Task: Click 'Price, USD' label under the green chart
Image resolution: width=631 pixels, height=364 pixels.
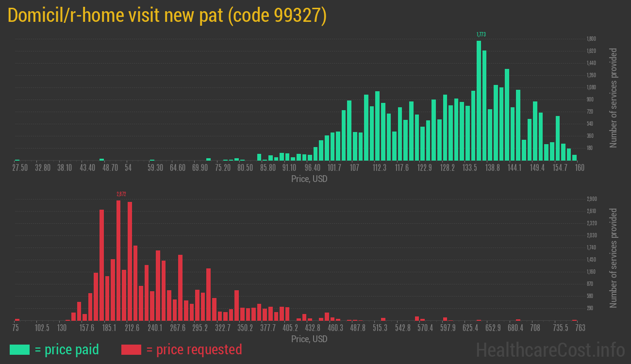Action: (x=309, y=179)
